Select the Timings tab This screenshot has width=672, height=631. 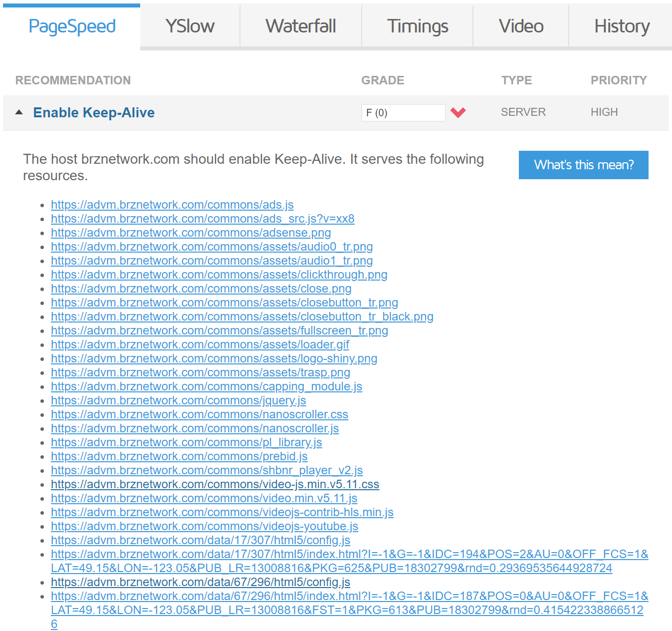pyautogui.click(x=417, y=26)
